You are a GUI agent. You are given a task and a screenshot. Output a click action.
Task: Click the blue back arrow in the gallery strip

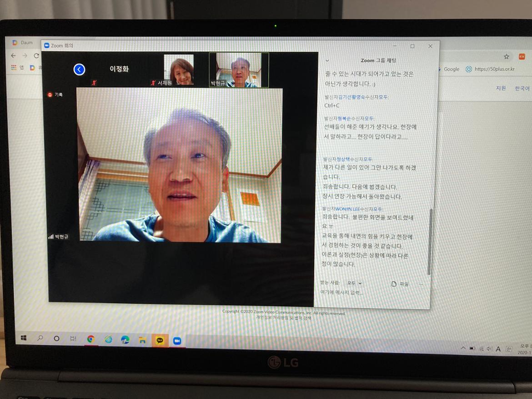(79, 69)
